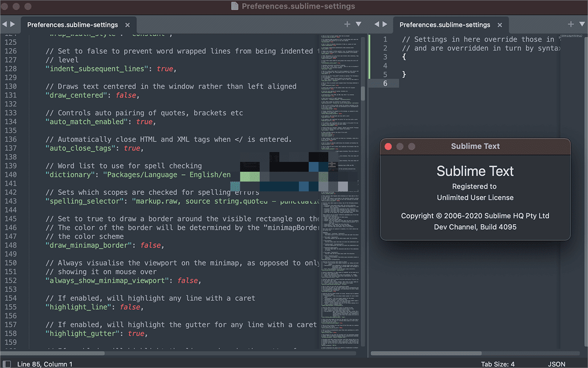Click "auto_match_enabled" key on line 134
This screenshot has width=588, height=368.
point(89,122)
